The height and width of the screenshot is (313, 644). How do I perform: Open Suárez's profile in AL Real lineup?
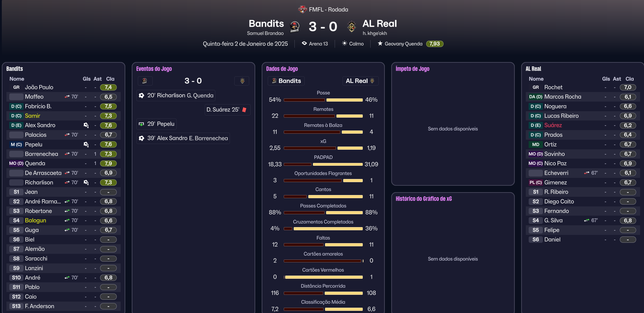(x=553, y=125)
